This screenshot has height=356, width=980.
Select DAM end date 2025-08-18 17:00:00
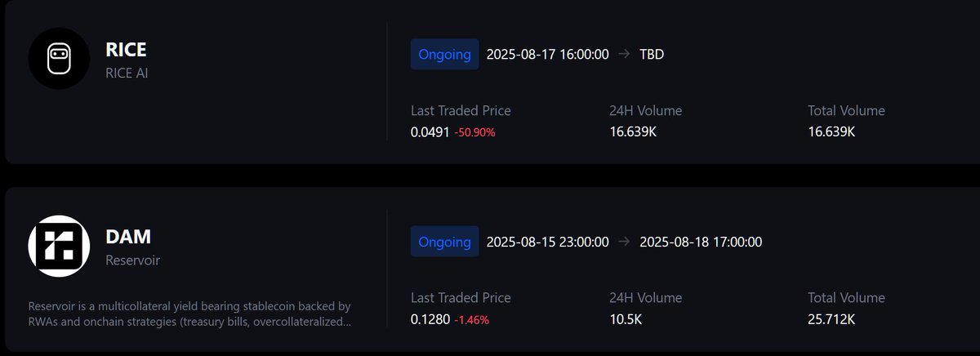[701, 242]
